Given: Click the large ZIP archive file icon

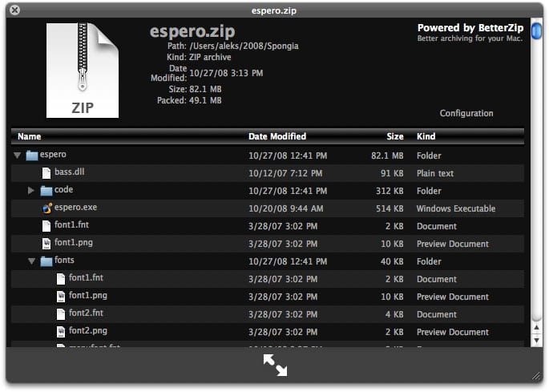Looking at the screenshot, I should click(x=83, y=71).
